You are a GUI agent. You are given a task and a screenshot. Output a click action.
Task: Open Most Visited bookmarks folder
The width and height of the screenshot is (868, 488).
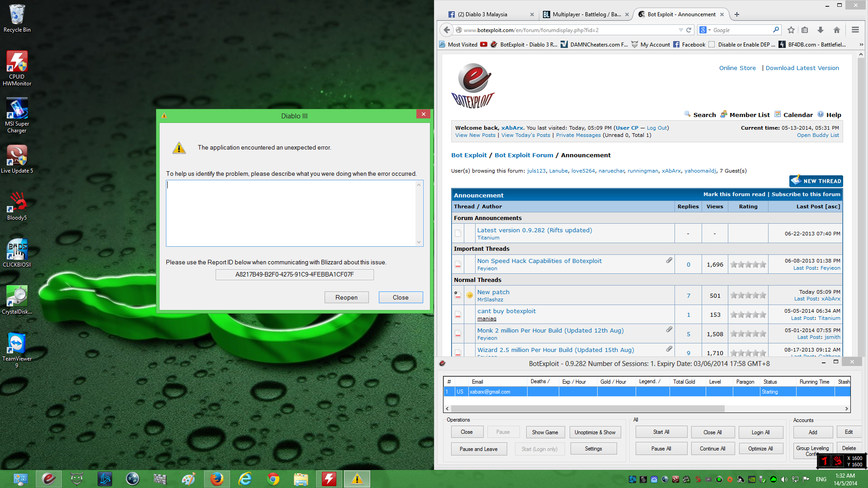(458, 44)
